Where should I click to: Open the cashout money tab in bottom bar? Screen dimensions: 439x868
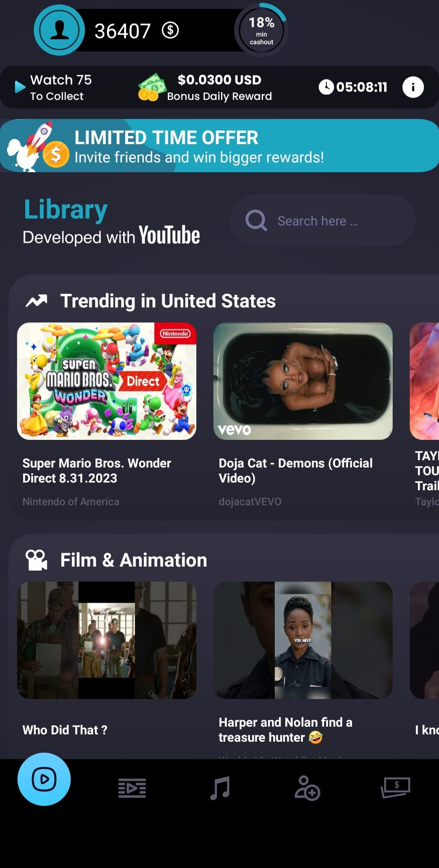coord(396,788)
